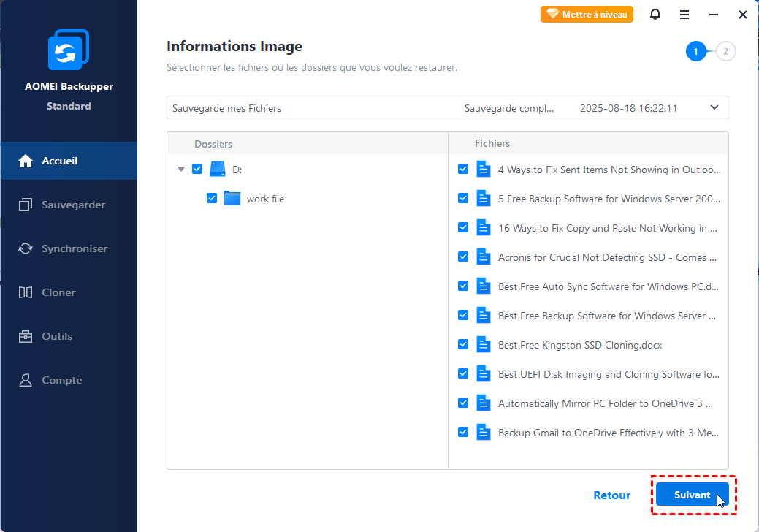759x532 pixels.
Task: Click the Suivant button
Action: (692, 495)
